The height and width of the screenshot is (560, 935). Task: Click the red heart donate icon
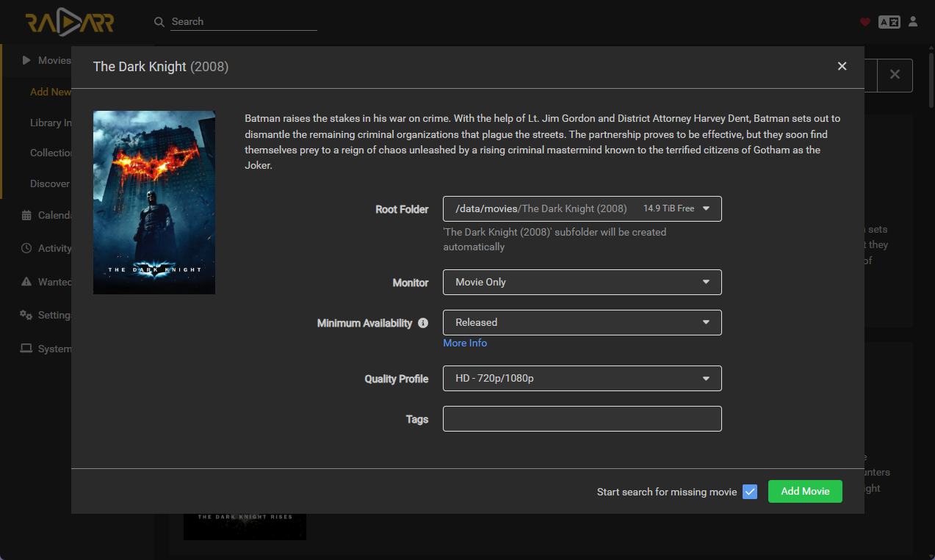pos(865,22)
